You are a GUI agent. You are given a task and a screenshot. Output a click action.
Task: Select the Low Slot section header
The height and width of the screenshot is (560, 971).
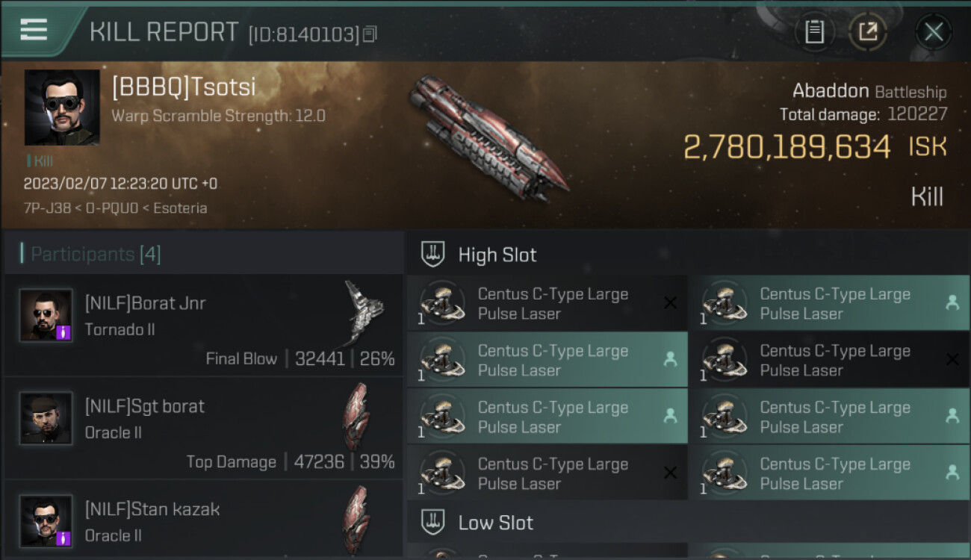tap(496, 523)
